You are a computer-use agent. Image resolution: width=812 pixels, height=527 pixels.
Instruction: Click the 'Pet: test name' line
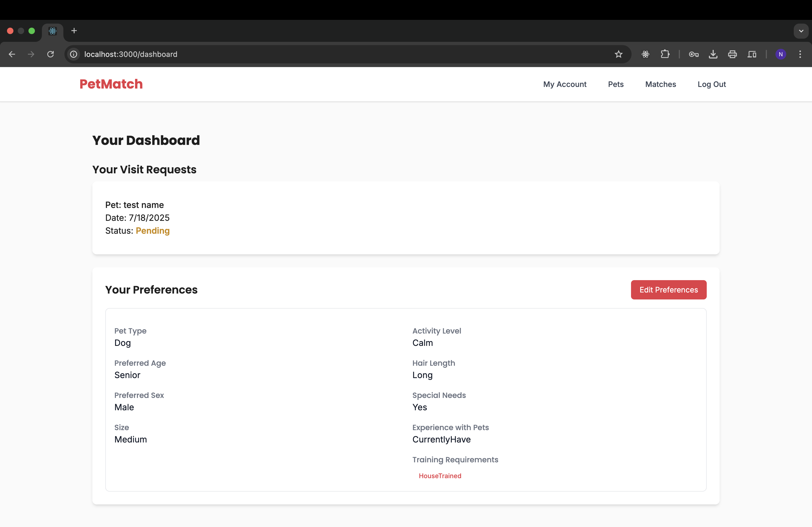click(135, 205)
